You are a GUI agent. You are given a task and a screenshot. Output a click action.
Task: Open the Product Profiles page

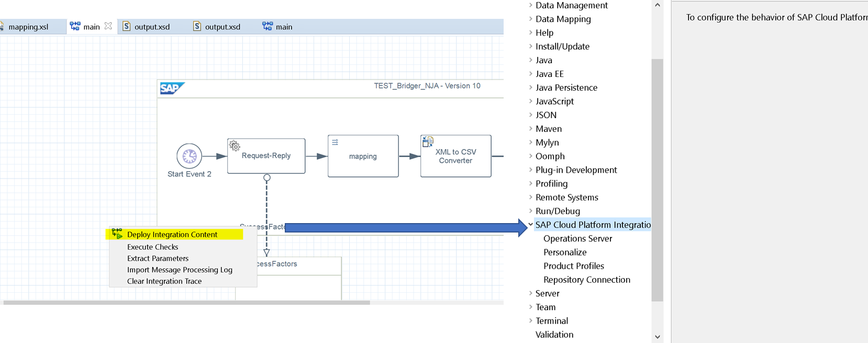[x=574, y=266]
